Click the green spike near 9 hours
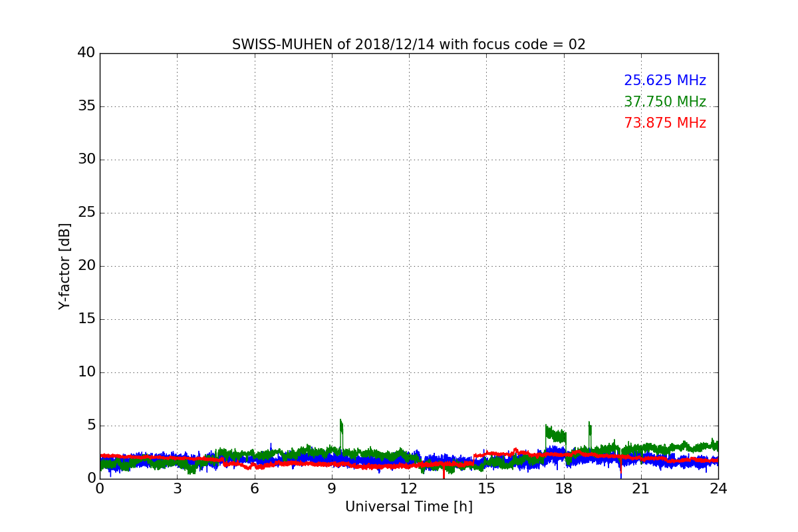798x532 pixels. point(341,434)
